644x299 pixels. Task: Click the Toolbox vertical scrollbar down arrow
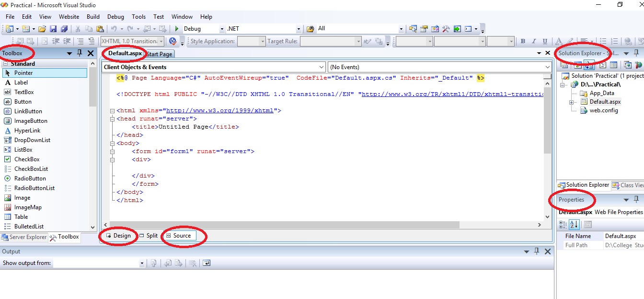[x=93, y=227]
